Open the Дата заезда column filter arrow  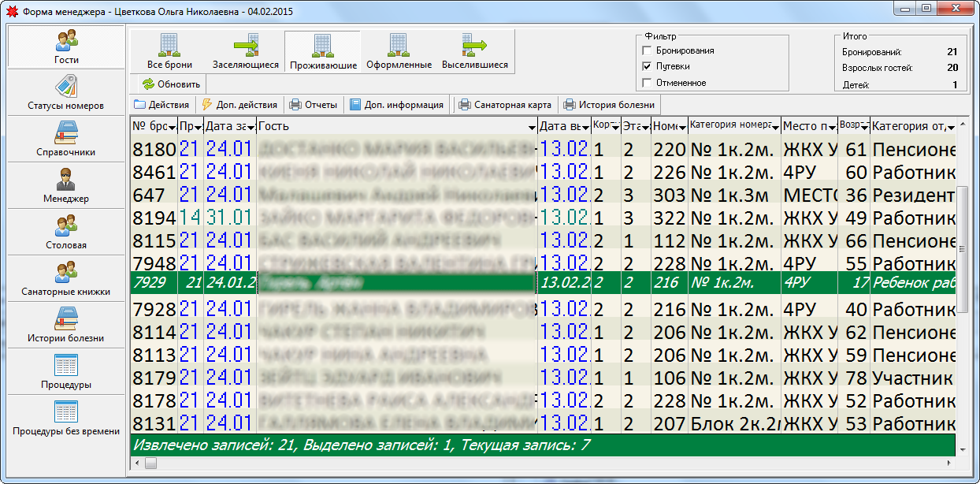click(x=251, y=127)
